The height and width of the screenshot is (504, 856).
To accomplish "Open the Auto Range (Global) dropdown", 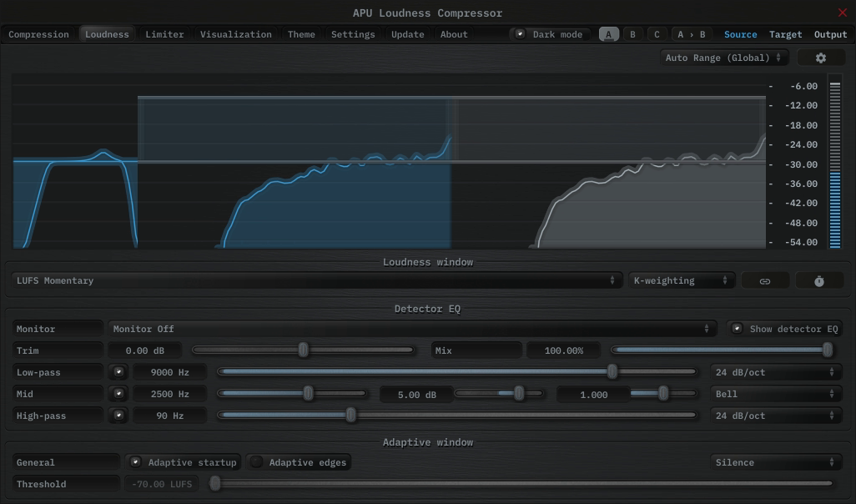I will 724,57.
